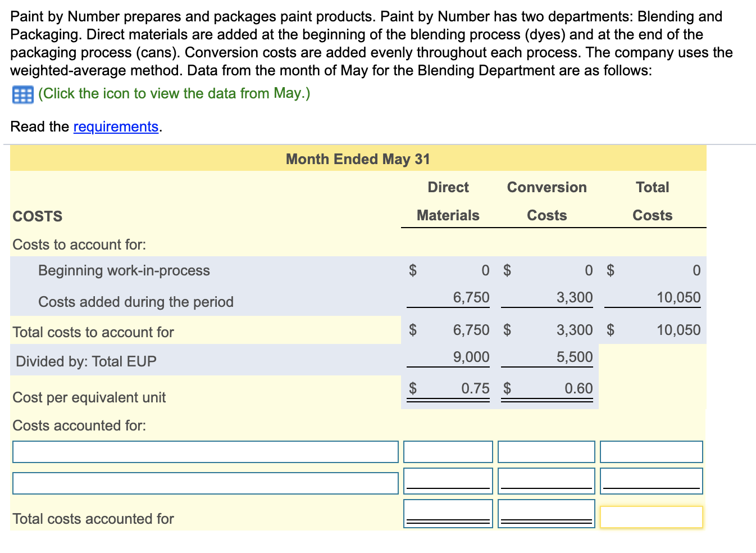Click first description box under Costs accounted for
This screenshot has width=756, height=553.
[x=205, y=451]
